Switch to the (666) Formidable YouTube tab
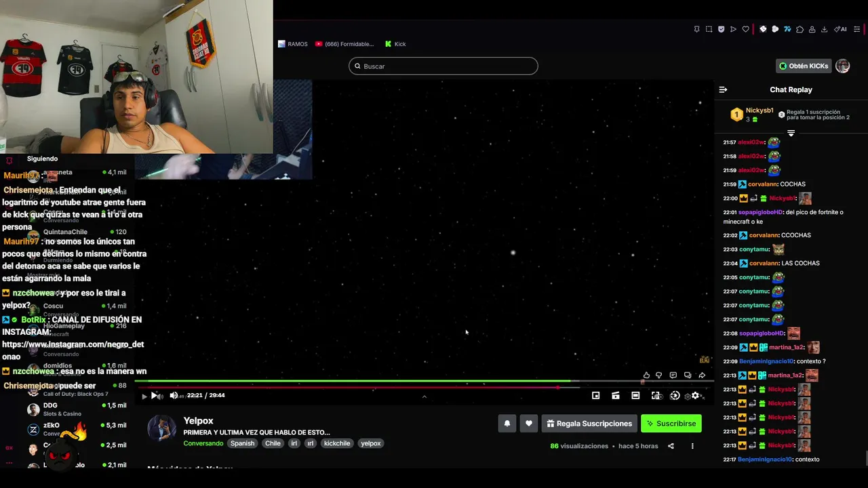This screenshot has width=868, height=488. [x=344, y=44]
